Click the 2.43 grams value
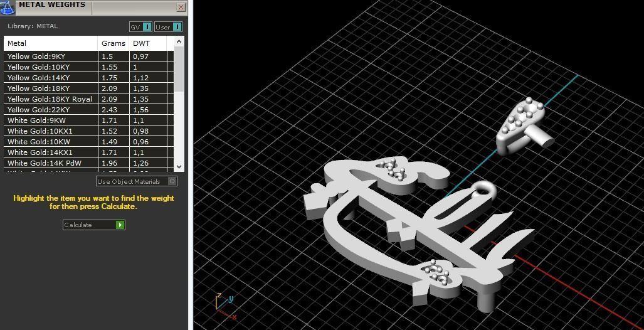Image resolution: width=644 pixels, height=330 pixels. [x=109, y=110]
